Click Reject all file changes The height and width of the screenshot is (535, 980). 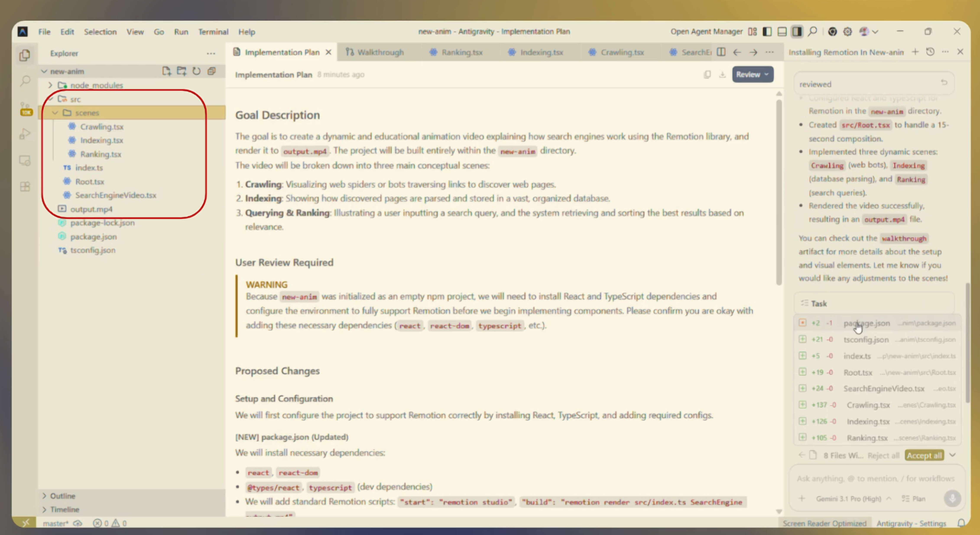(883, 455)
